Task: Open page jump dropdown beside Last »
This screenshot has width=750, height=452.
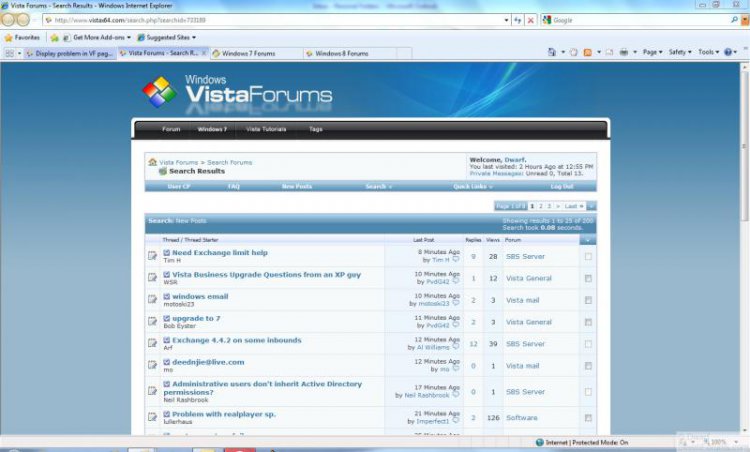Action: point(592,206)
